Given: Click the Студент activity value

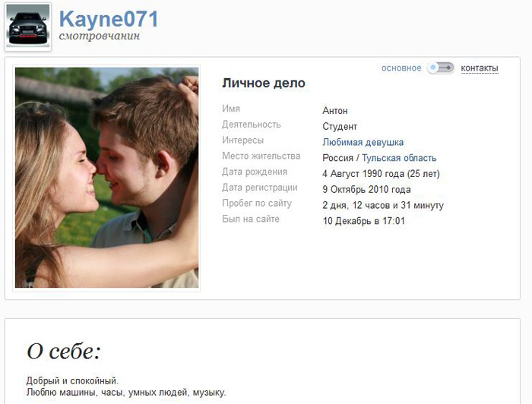Looking at the screenshot, I should coord(340,126).
